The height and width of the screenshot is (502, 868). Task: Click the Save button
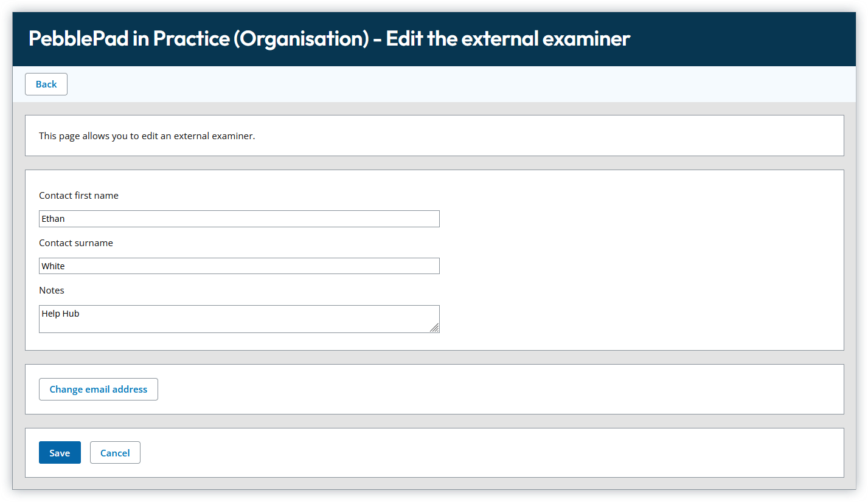point(60,453)
